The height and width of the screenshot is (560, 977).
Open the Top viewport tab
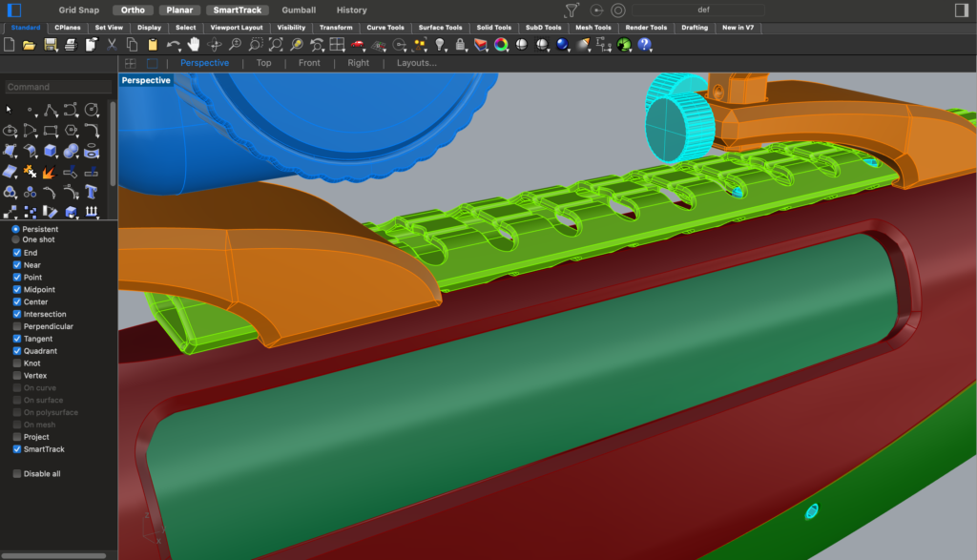point(263,63)
